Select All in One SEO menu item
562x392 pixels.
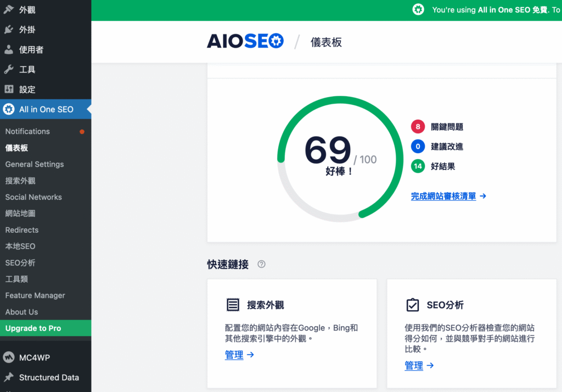coord(46,109)
